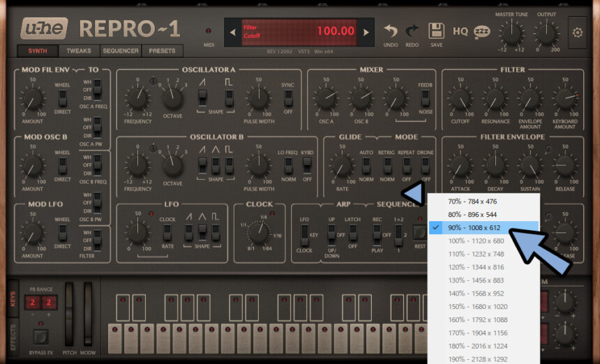Select 80% - 896 x 544 size

483,215
